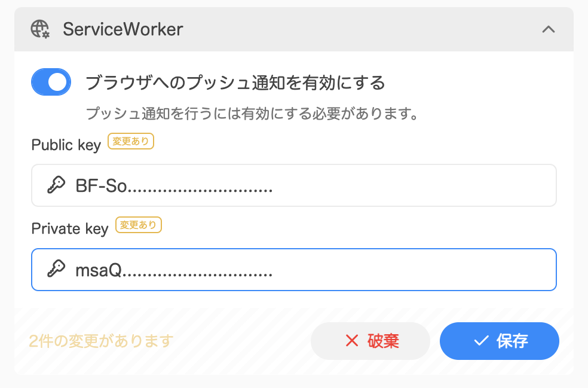Screen dimensions: 588x388
Task: Click the Private key label
Action: [70, 228]
